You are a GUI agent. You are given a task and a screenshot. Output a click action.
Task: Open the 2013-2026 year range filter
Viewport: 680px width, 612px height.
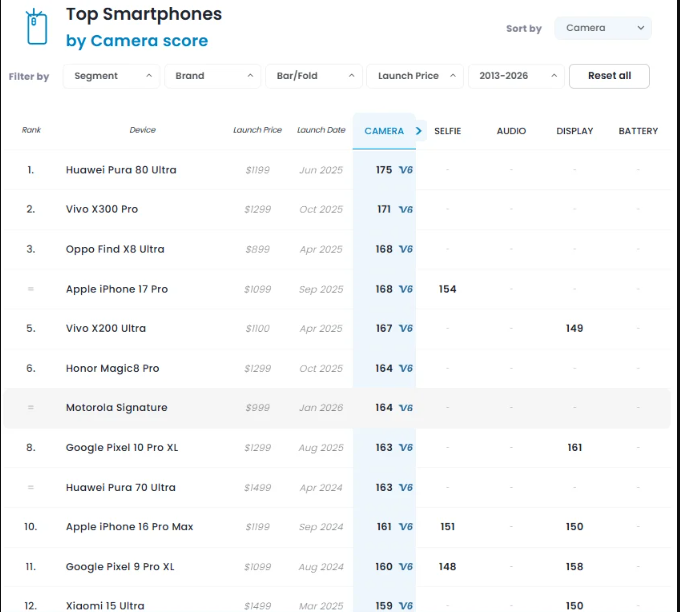(x=516, y=76)
